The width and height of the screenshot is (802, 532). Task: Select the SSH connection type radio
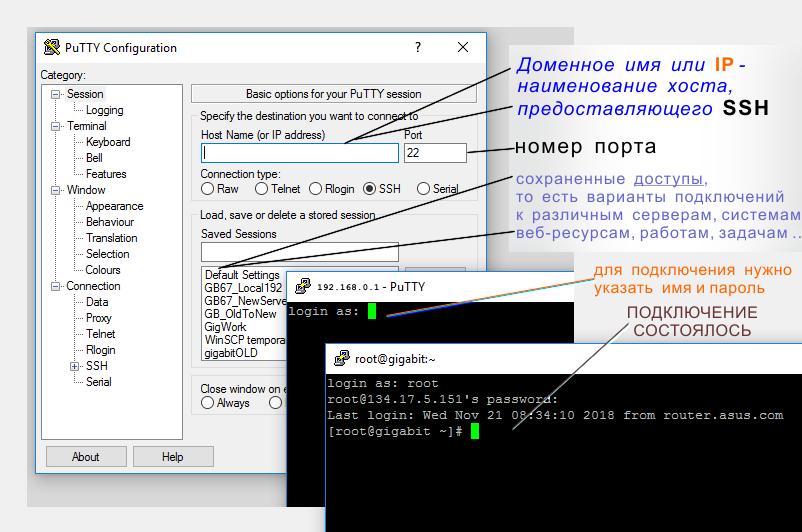pos(370,189)
